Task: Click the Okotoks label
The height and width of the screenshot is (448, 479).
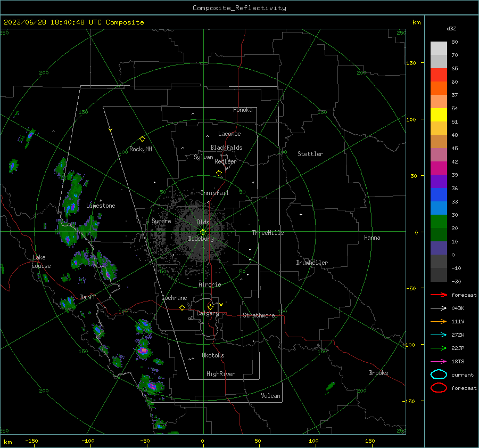Action: pos(213,355)
